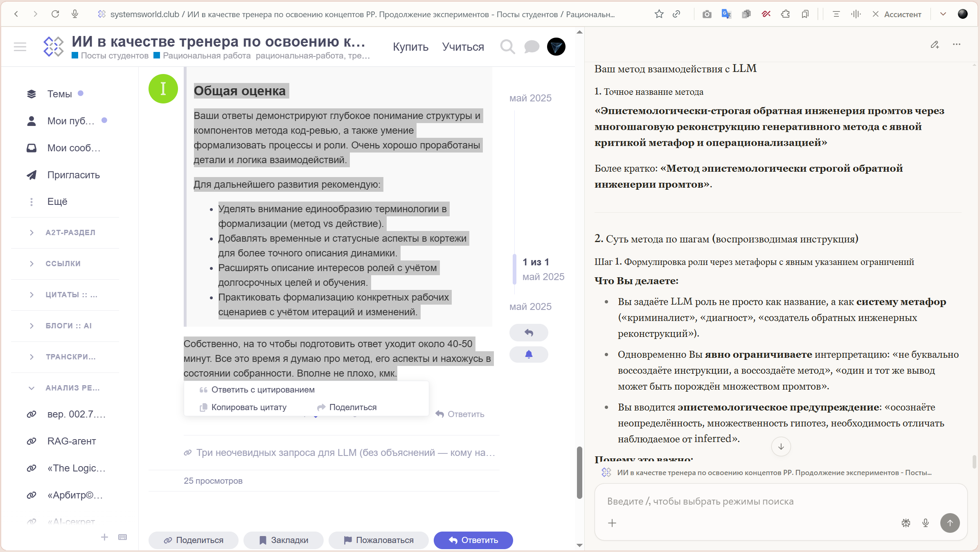Click the assistant message input field
This screenshot has height=552, width=980.
781,501
